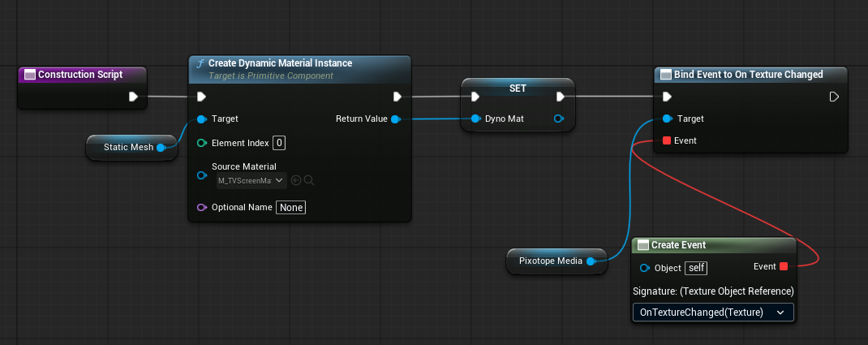Click the Optional Name None field
The height and width of the screenshot is (345, 868).
point(291,207)
